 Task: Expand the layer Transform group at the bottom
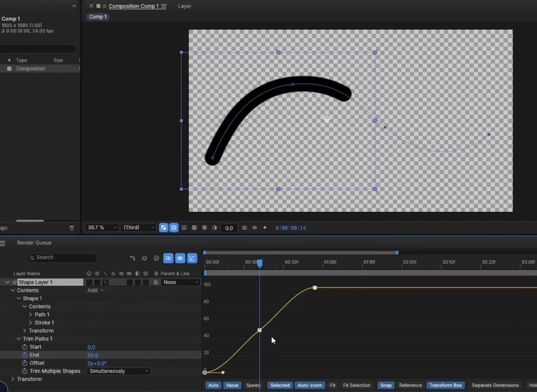[13, 379]
